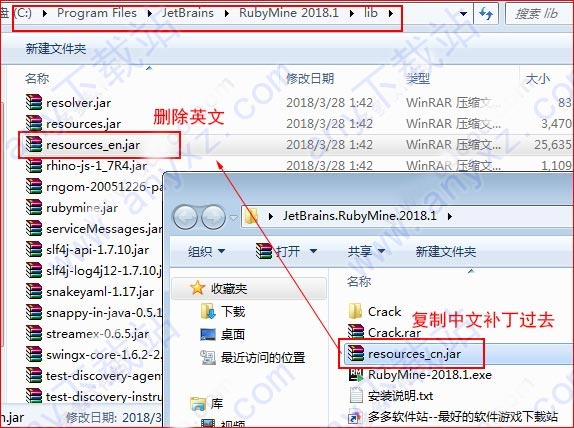Select the rubymine.jar file icon

(34, 208)
